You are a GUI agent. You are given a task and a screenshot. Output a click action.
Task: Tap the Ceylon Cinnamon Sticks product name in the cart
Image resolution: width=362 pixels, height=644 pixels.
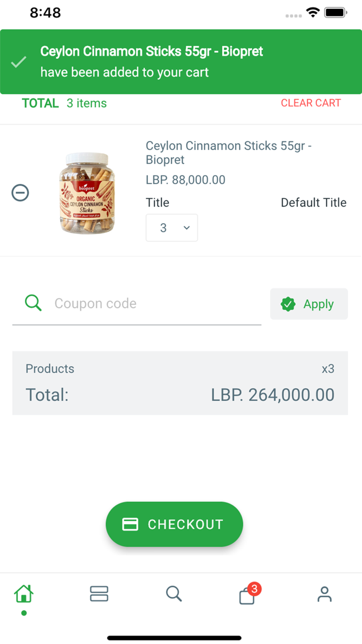(228, 153)
